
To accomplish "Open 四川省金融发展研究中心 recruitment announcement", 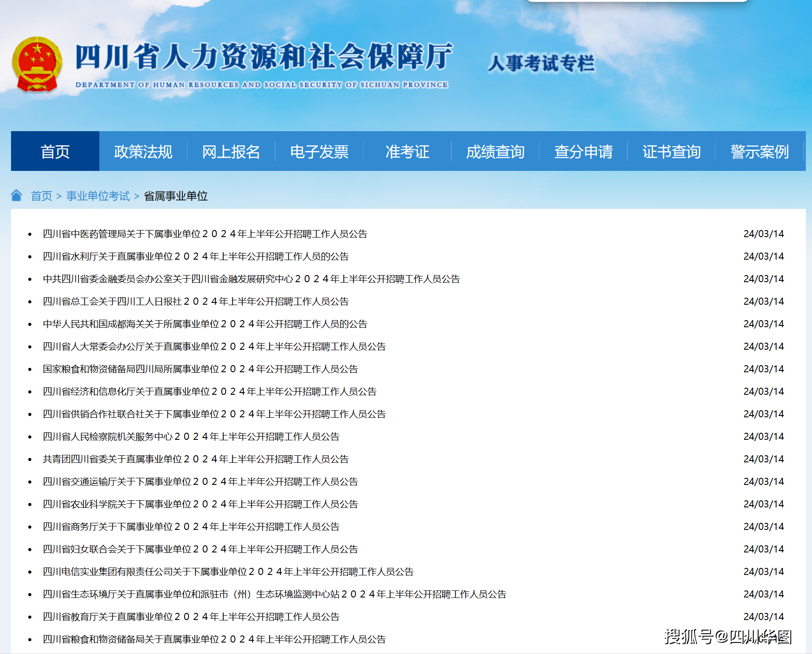I will tap(251, 279).
